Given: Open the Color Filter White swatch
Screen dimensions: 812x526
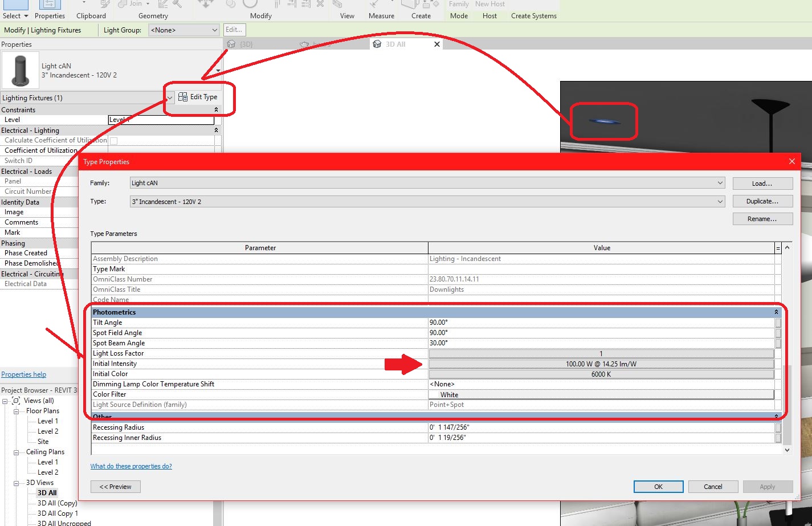Looking at the screenshot, I should pyautogui.click(x=601, y=394).
